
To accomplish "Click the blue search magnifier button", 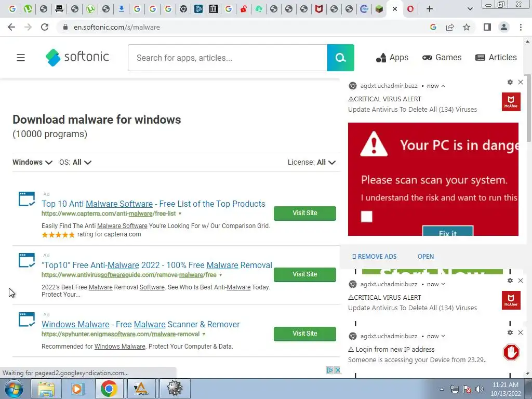I will tap(341, 58).
